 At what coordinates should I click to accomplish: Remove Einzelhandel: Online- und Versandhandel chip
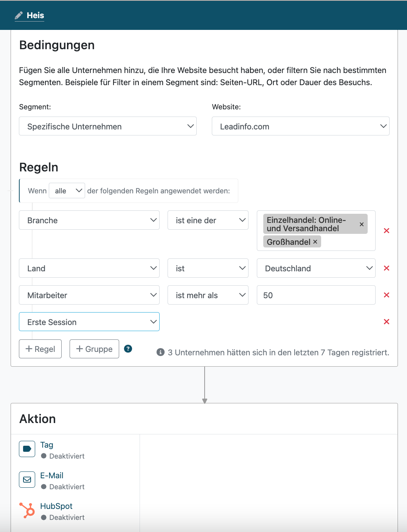coord(362,224)
